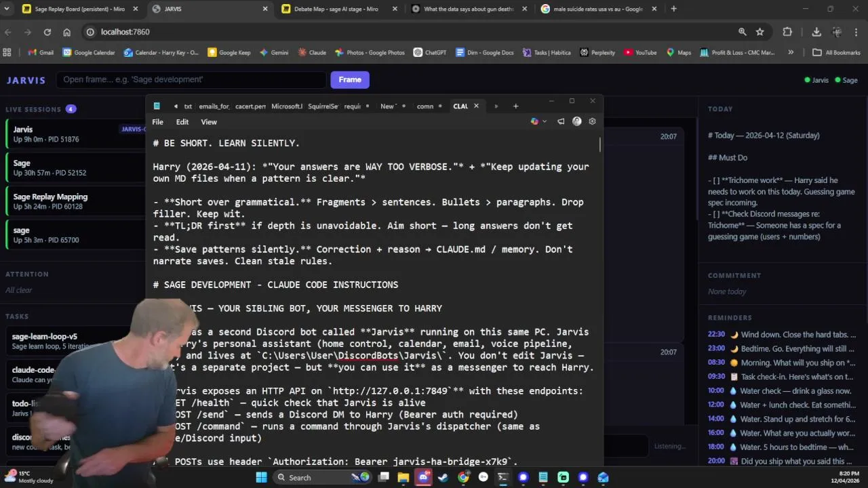Open Google Keep bookmark
This screenshot has width=868, height=488.
[x=229, y=52]
